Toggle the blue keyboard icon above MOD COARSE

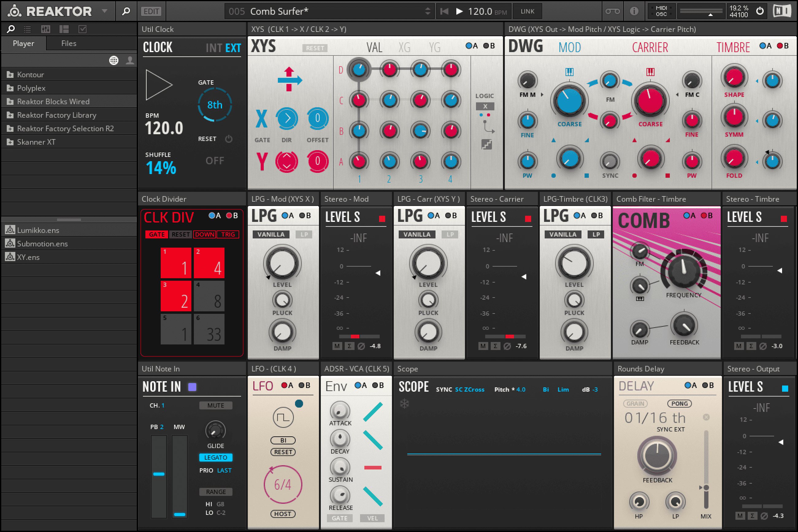[570, 72]
